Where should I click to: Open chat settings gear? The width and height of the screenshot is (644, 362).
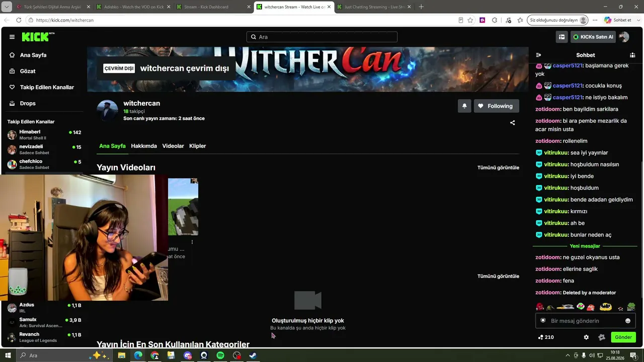tap(586, 337)
